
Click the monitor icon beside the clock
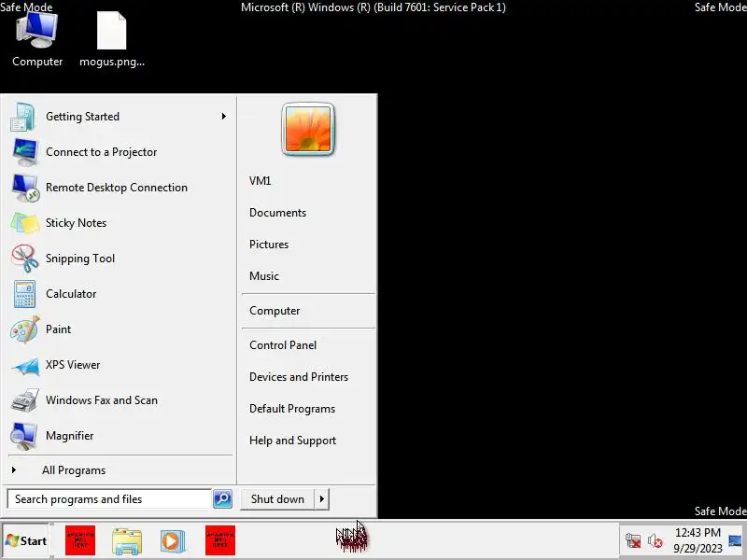coord(736,541)
